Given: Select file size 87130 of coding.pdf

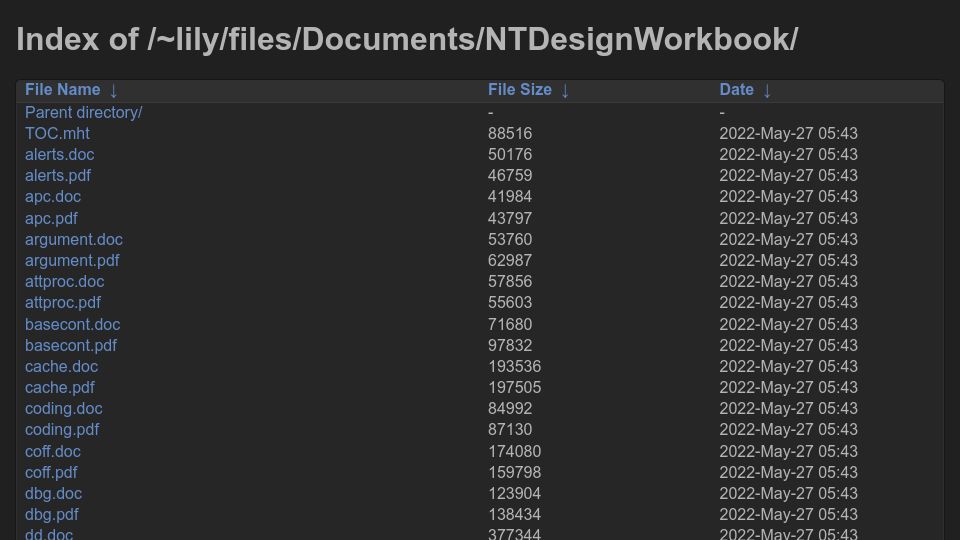Looking at the screenshot, I should click(x=510, y=430).
